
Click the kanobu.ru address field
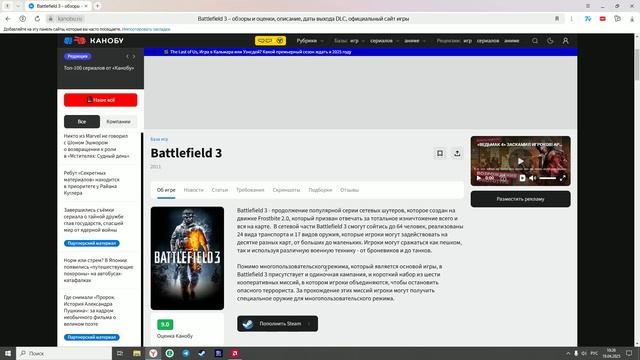click(70, 19)
